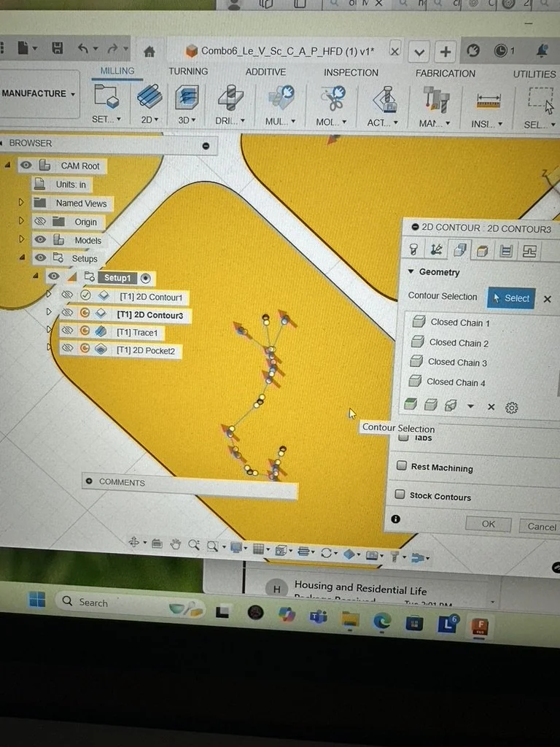The image size is (560, 747).
Task: Open the Extensions icon beside new tab
Action: coord(472,50)
